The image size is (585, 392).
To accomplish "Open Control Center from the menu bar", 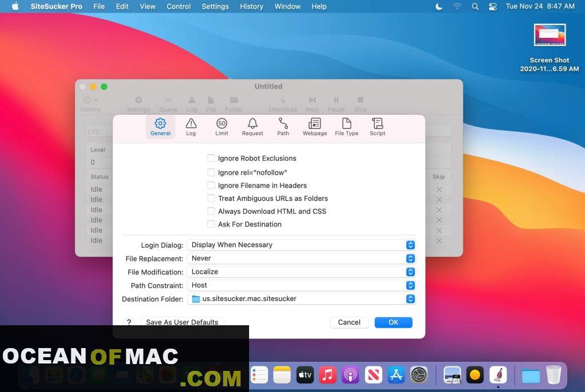I will click(493, 6).
